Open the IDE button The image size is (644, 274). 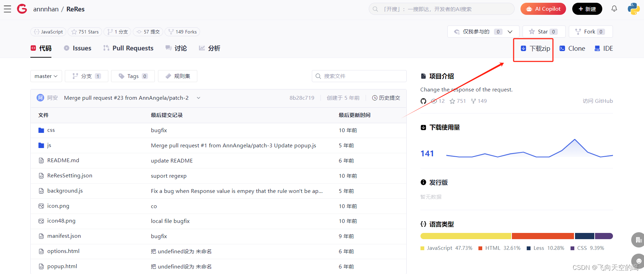click(x=604, y=49)
